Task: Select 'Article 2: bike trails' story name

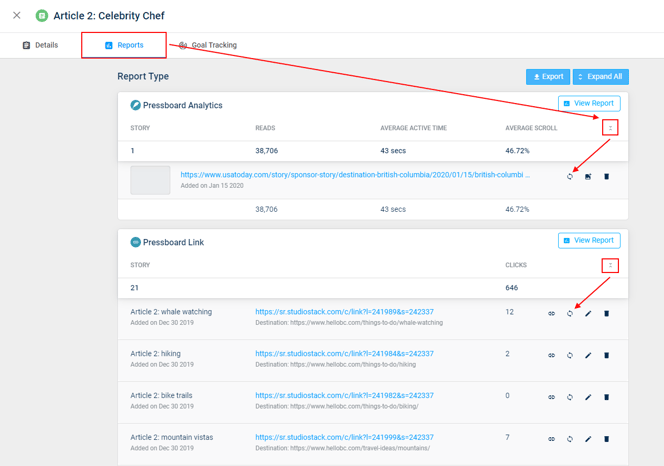Action: (161, 395)
